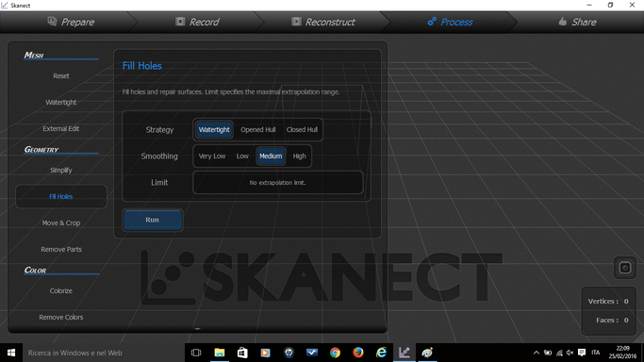Image resolution: width=644 pixels, height=362 pixels.
Task: Show hidden system tray icons
Action: point(536,353)
